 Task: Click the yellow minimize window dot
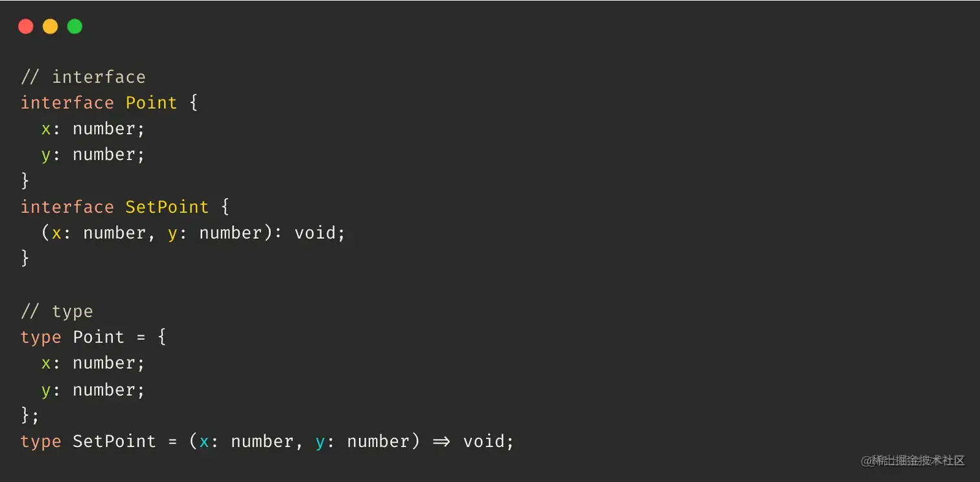coord(50,27)
